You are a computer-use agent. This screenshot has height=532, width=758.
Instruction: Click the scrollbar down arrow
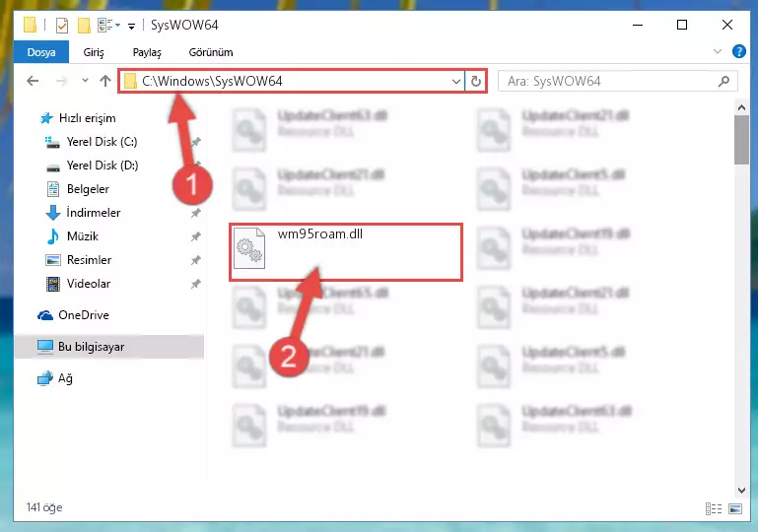741,490
